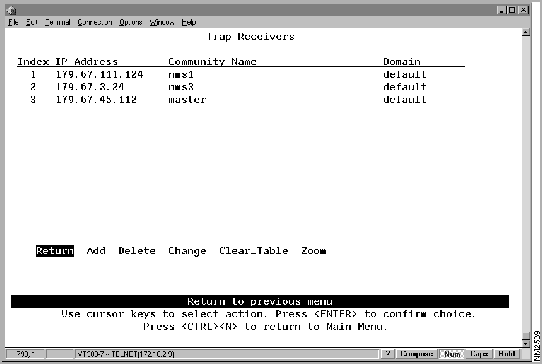Click community name nms3
The image size is (542, 364).
coord(181,87)
